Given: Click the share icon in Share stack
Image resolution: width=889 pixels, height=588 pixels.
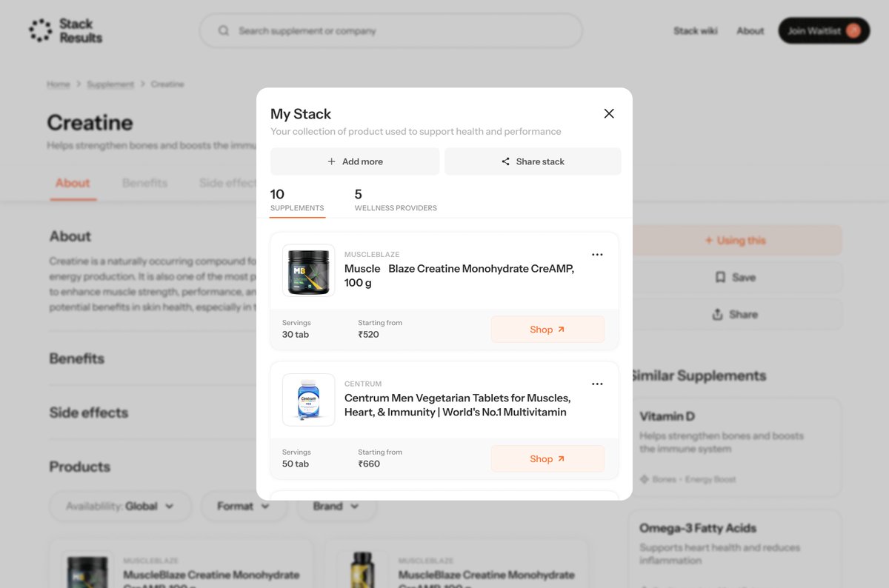Looking at the screenshot, I should click(x=506, y=161).
